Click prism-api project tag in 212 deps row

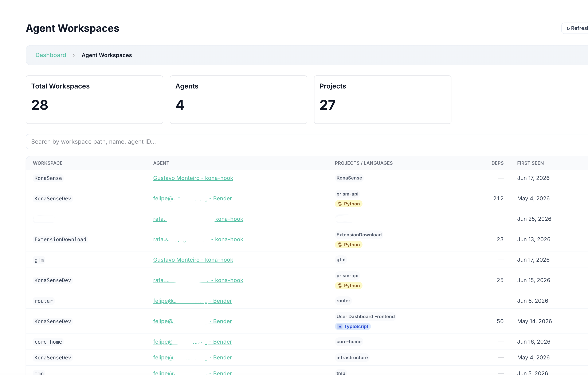348,194
